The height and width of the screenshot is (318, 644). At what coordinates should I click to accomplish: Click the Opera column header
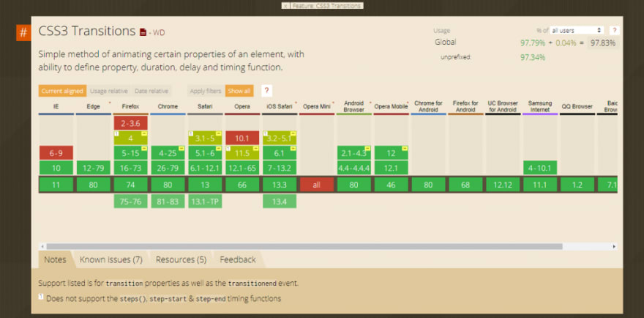coord(242,106)
